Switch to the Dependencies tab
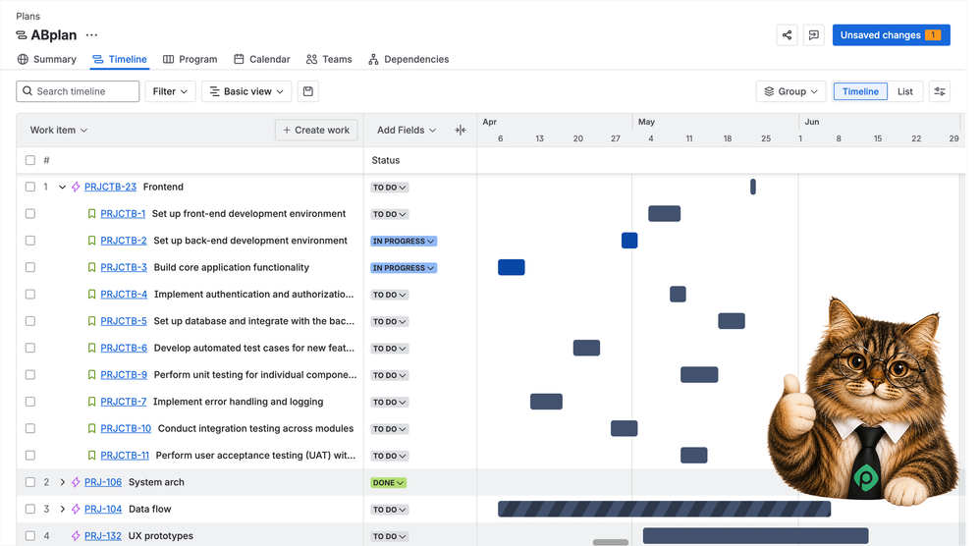This screenshot has width=980, height=546. pos(408,59)
